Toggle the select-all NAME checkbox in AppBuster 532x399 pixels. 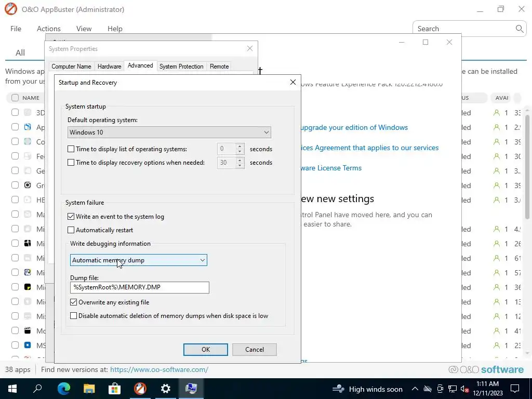(15, 98)
